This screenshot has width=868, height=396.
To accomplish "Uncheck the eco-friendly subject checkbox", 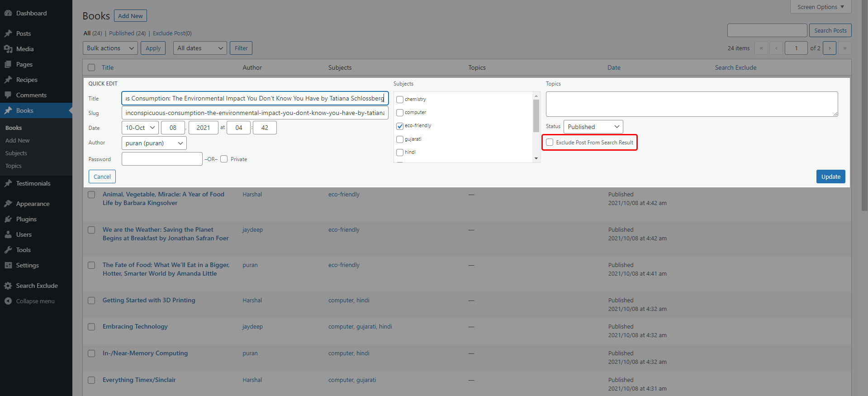I will tap(400, 126).
